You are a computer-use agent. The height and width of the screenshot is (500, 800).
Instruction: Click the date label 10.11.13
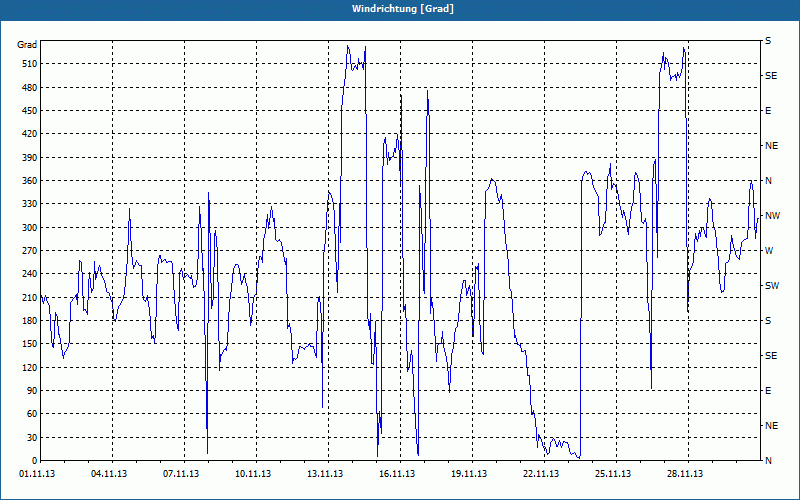coord(253,474)
